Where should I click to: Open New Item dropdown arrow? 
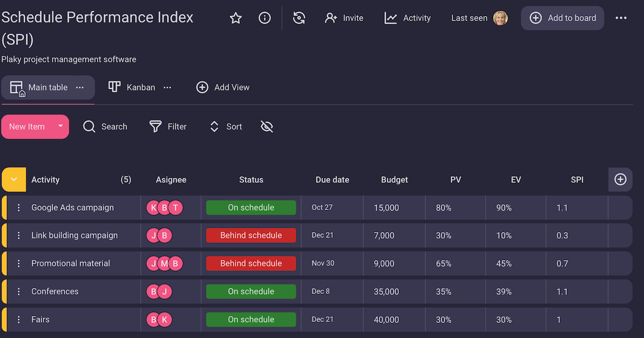[x=60, y=126]
